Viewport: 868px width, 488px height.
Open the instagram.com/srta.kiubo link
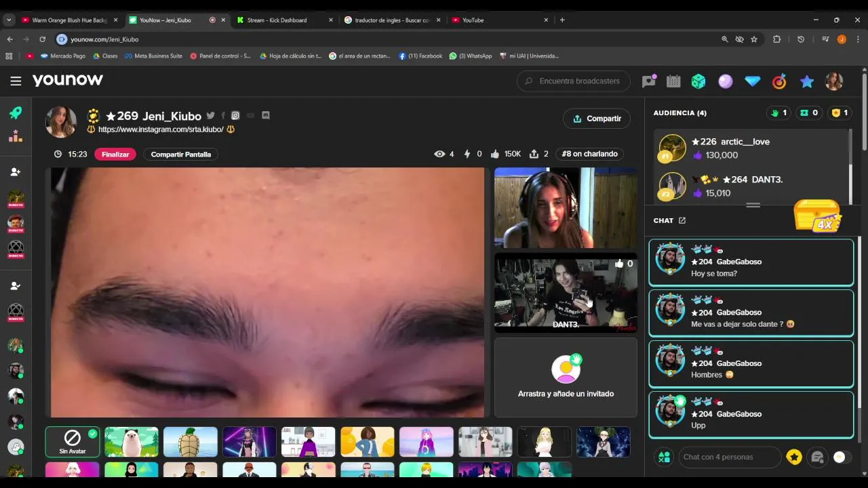[161, 129]
